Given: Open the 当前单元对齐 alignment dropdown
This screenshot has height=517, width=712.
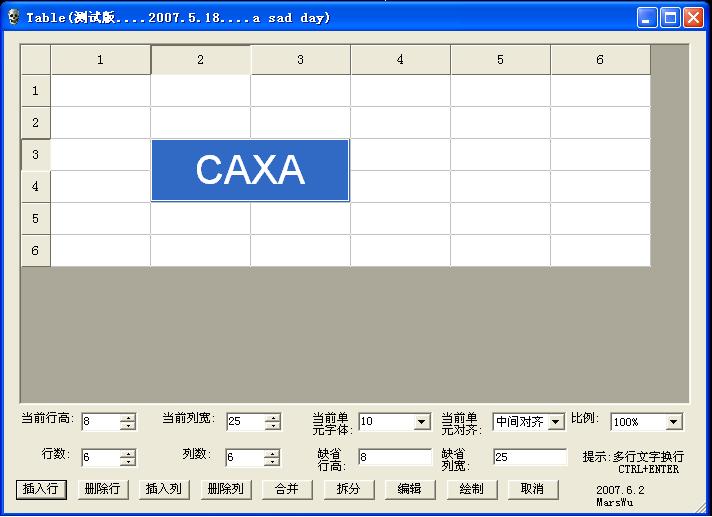Looking at the screenshot, I should 555,422.
